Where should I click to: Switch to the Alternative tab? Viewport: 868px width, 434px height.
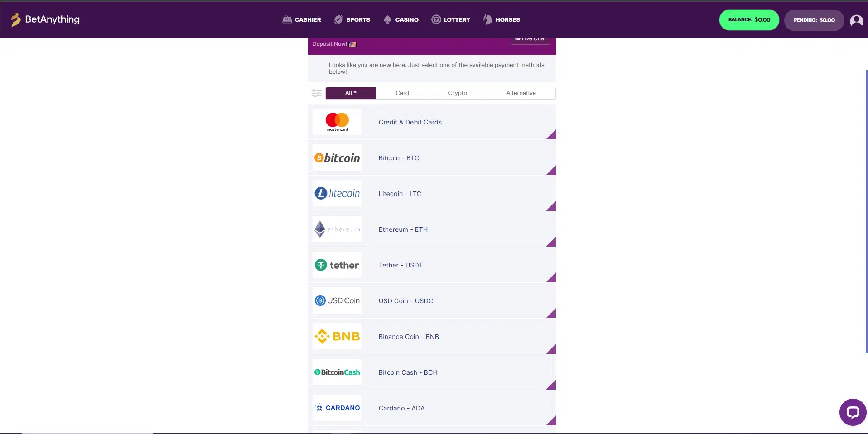[x=521, y=93]
